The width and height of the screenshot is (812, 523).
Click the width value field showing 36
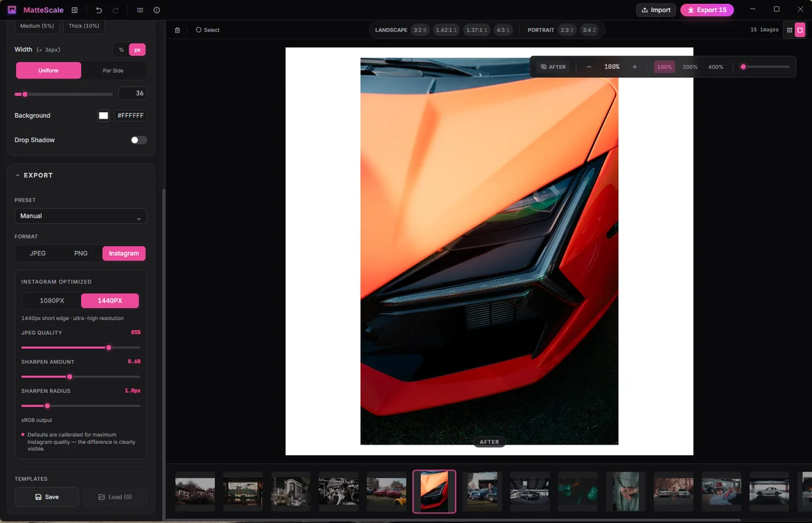133,93
